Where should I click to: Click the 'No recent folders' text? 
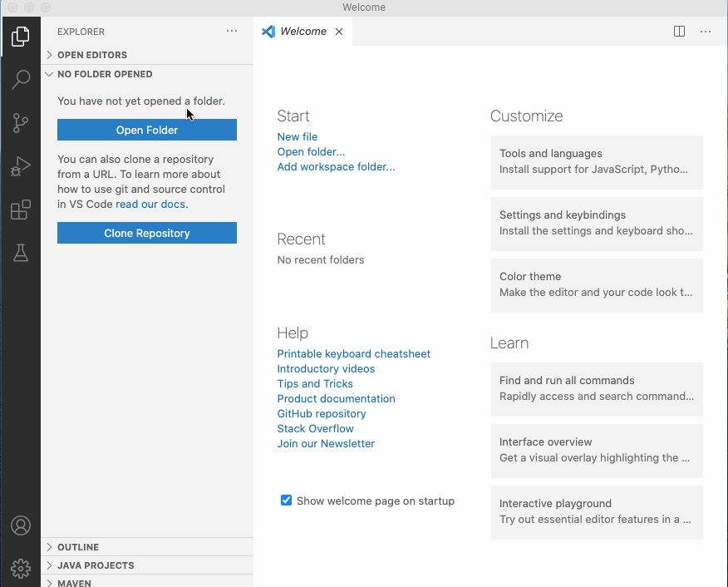(x=320, y=259)
